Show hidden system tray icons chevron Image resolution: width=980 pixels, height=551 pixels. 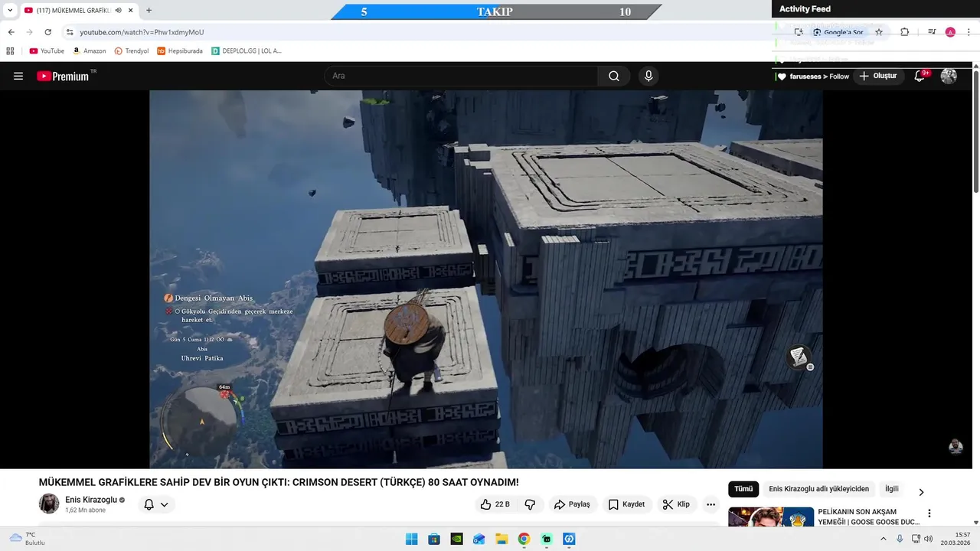click(x=883, y=539)
